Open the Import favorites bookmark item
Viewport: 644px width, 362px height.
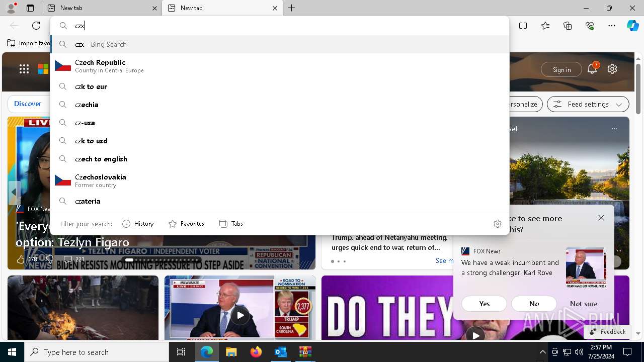click(x=29, y=43)
